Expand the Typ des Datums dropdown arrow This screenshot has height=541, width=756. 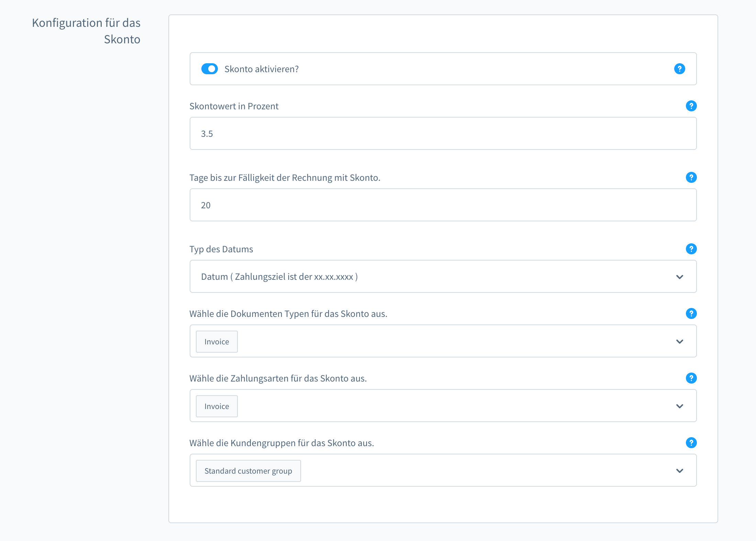(679, 277)
